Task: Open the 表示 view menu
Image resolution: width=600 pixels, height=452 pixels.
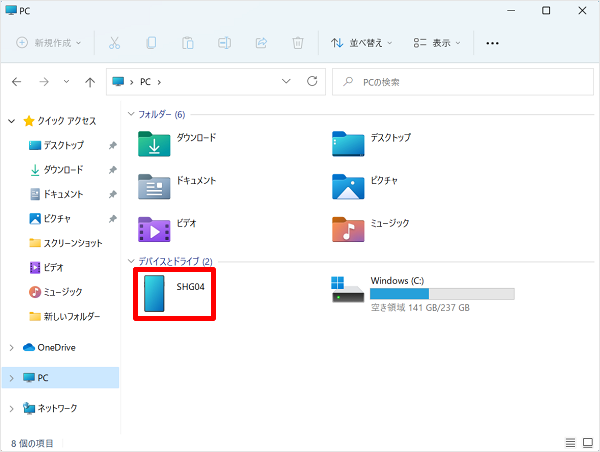Action: (x=437, y=43)
